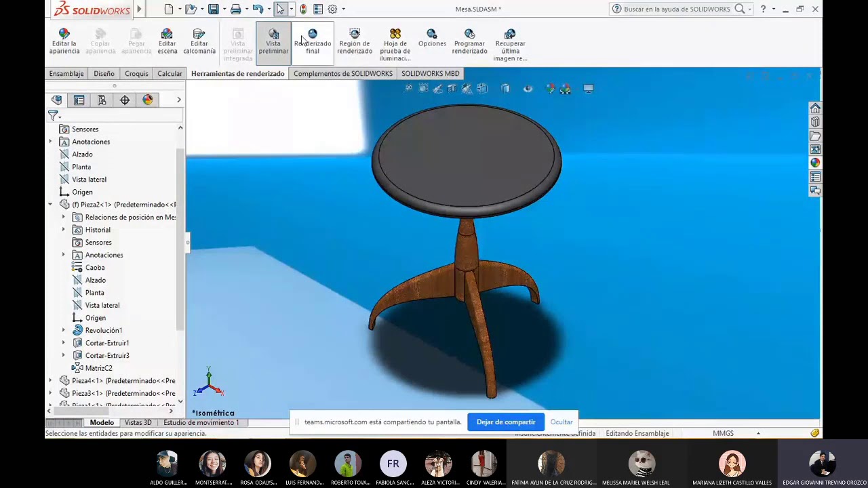
Task: Switch to the Croquis tab
Action: coord(136,73)
